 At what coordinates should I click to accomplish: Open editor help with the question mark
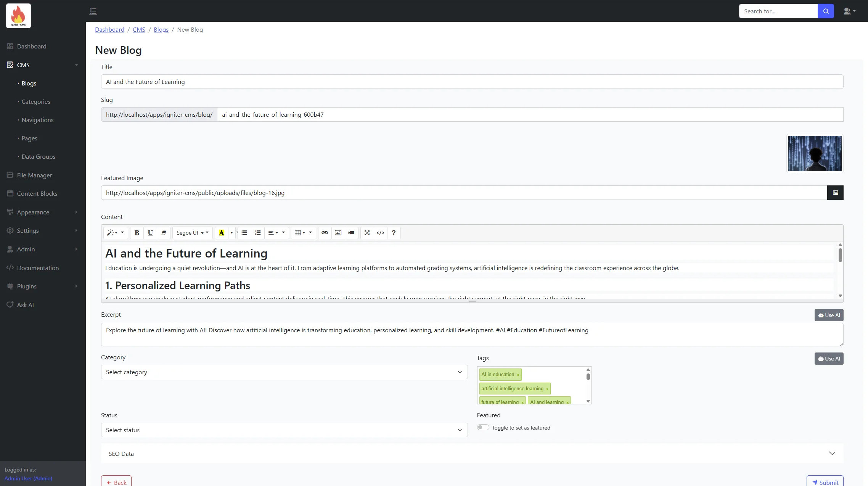coord(394,233)
